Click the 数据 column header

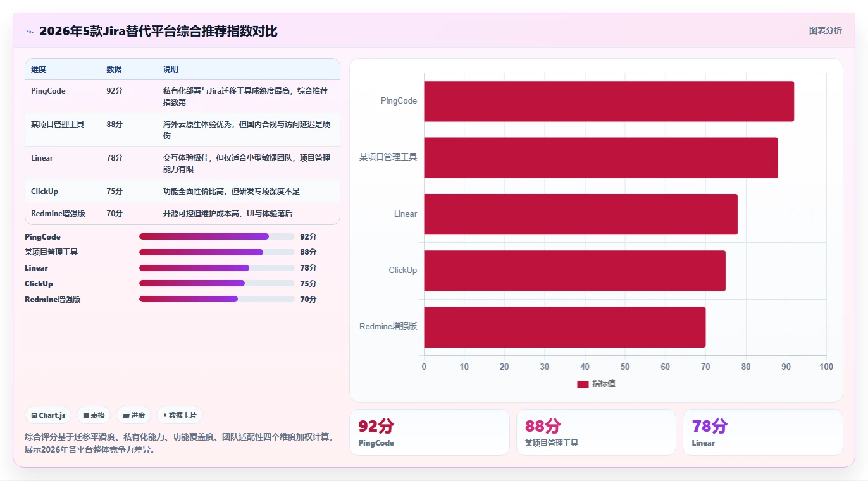point(114,70)
